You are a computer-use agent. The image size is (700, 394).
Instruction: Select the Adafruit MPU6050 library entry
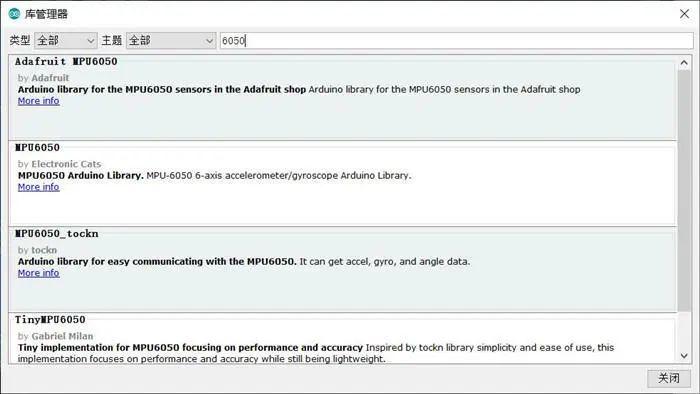coord(342,98)
